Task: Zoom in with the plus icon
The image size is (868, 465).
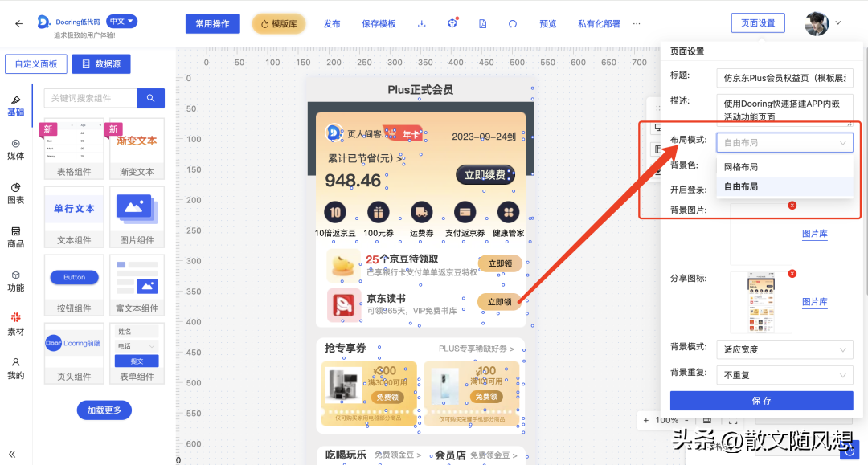Action: pos(645,421)
